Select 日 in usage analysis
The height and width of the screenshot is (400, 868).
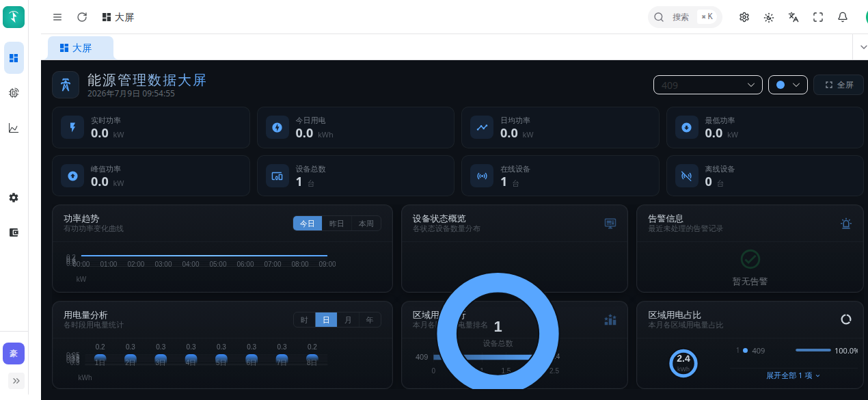(326, 320)
